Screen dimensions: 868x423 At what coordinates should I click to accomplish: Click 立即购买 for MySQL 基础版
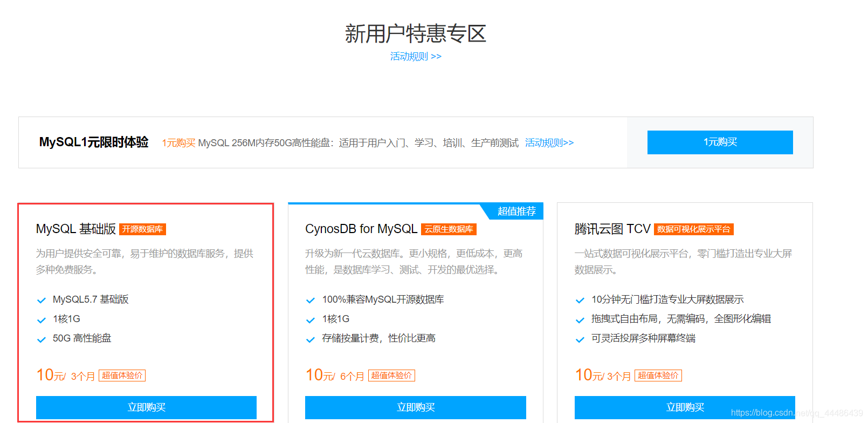click(146, 407)
